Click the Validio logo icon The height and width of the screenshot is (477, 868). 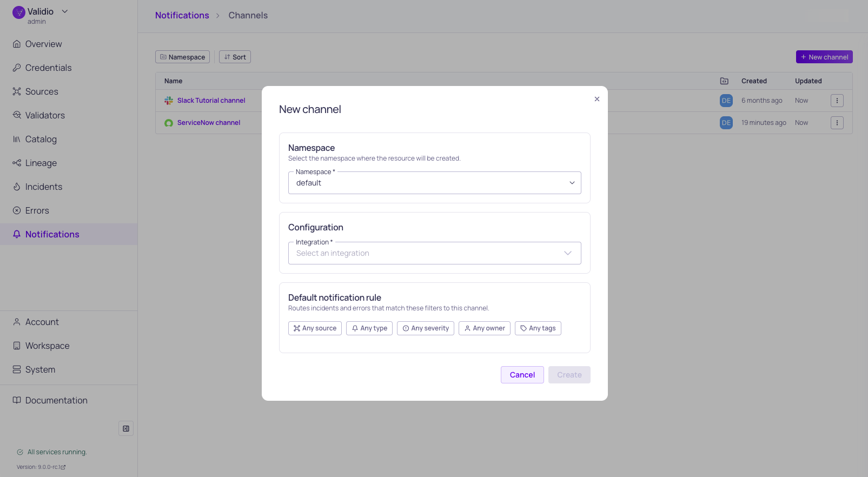(19, 12)
